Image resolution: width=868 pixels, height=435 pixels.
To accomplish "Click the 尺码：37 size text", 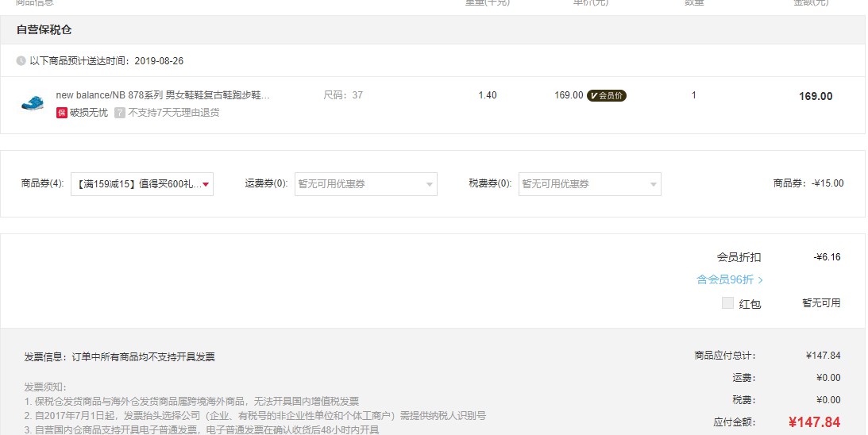I will (x=343, y=95).
